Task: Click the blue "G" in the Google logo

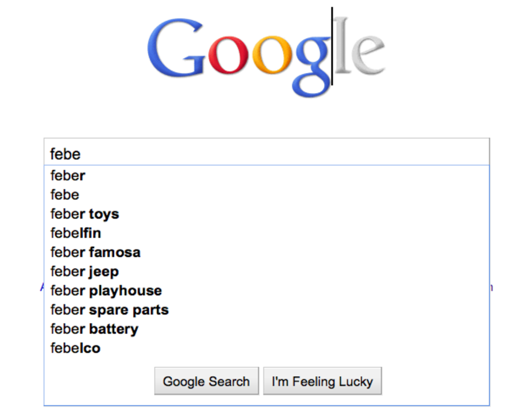Action: coord(176,47)
